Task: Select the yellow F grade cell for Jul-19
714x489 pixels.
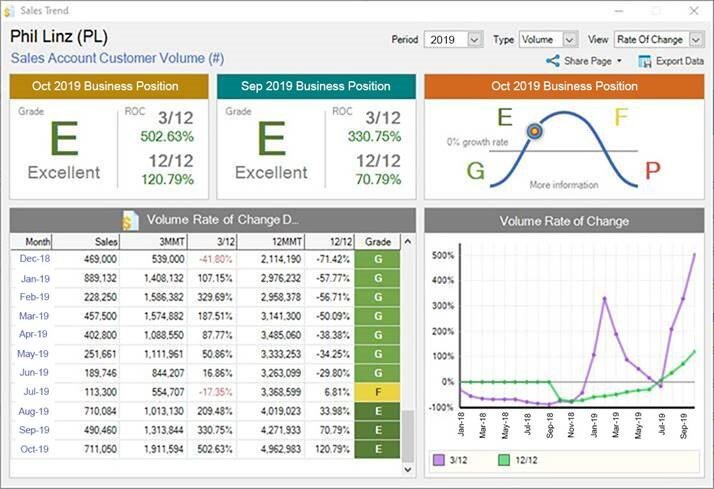Action: pyautogui.click(x=378, y=392)
